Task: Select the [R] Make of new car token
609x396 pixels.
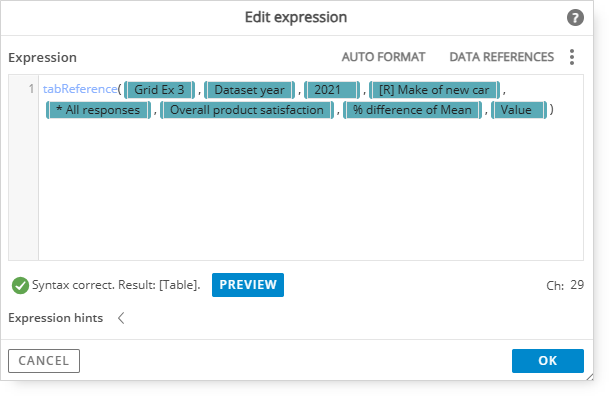Action: click(x=434, y=90)
